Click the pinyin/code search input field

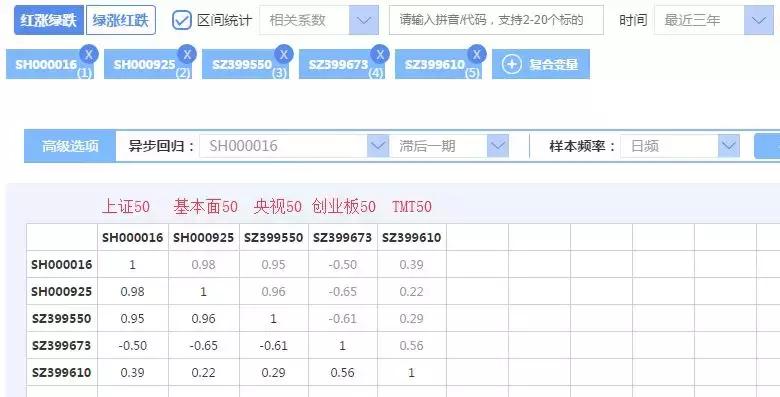pos(496,20)
